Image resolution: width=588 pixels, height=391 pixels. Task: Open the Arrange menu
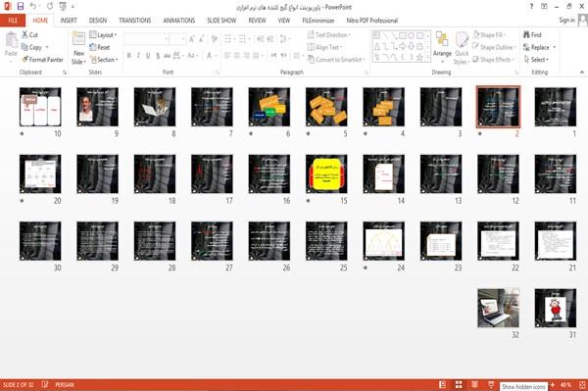point(442,47)
